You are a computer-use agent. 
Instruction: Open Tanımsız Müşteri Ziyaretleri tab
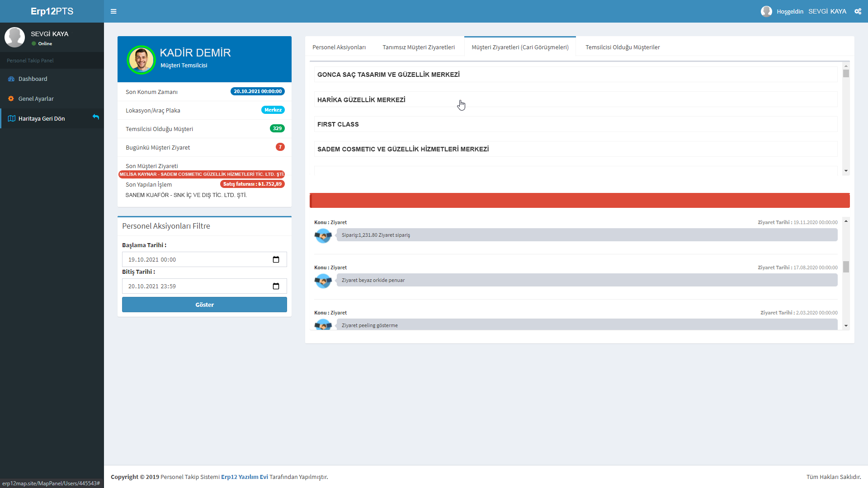click(418, 47)
